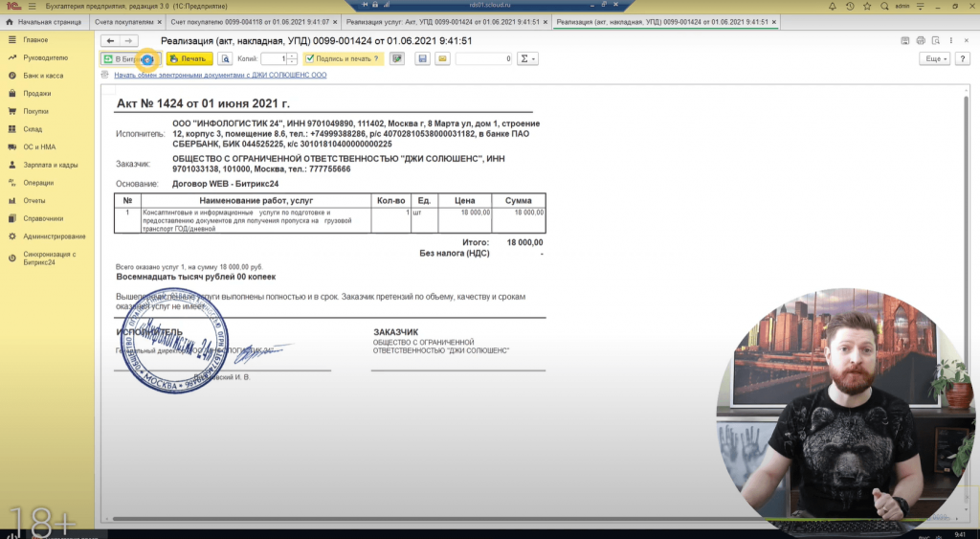Send document with В Битрикс button
The height and width of the screenshot is (539, 980).
(130, 58)
